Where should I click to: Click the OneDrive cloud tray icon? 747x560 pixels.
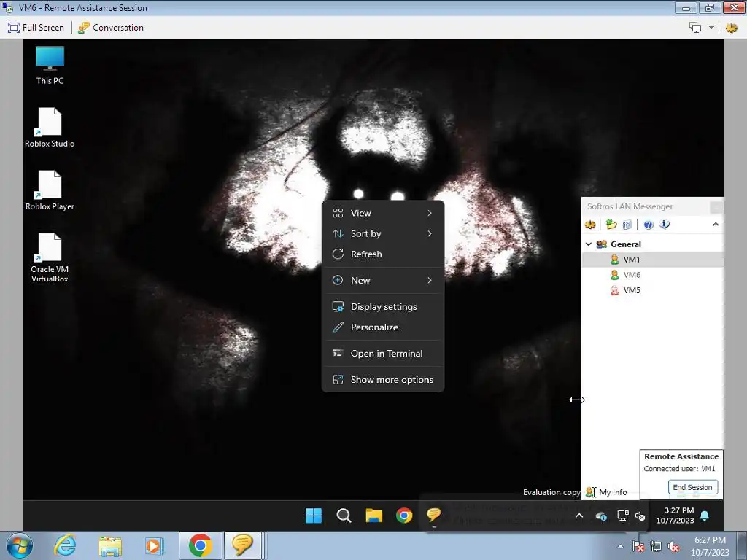(601, 516)
